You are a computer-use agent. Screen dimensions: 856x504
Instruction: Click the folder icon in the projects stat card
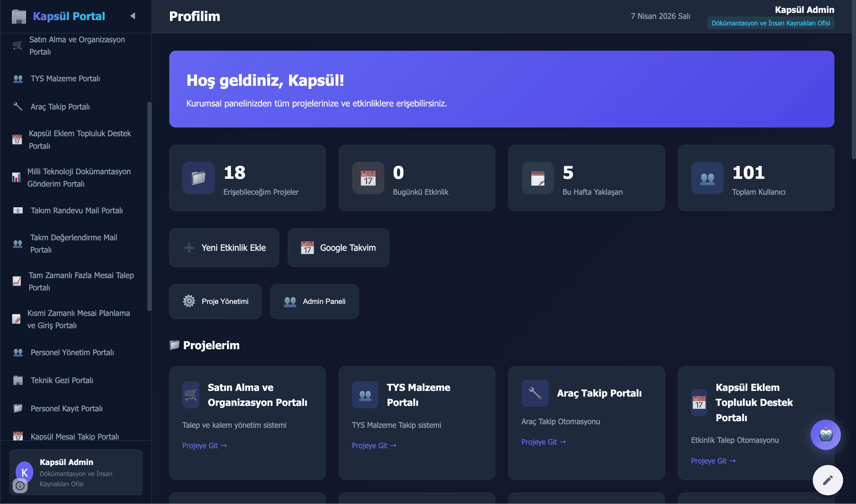point(198,178)
